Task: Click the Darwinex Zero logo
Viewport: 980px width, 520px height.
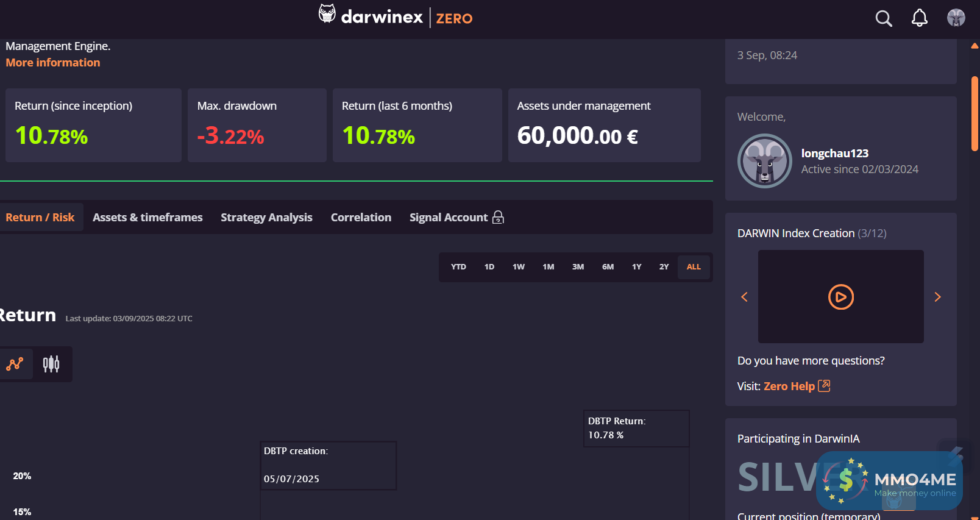Action: point(396,16)
